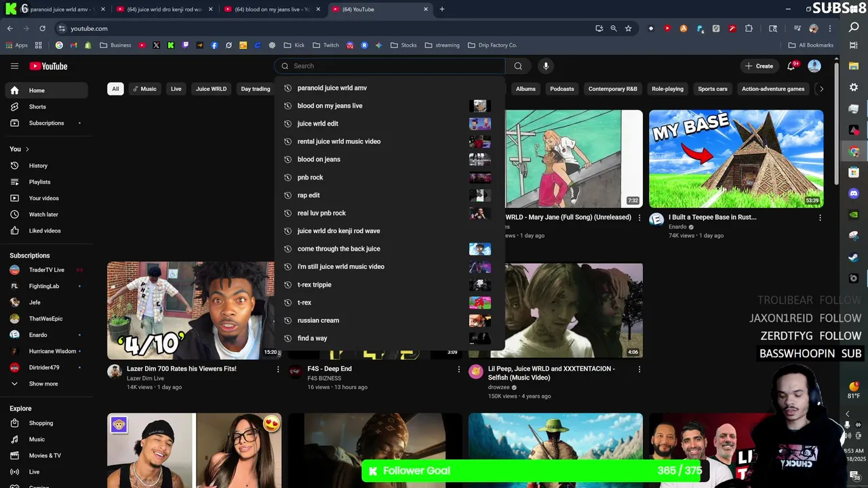Screen dimensions: 868x488
Task: Select the Juice WRLD category chip
Action: (x=211, y=89)
